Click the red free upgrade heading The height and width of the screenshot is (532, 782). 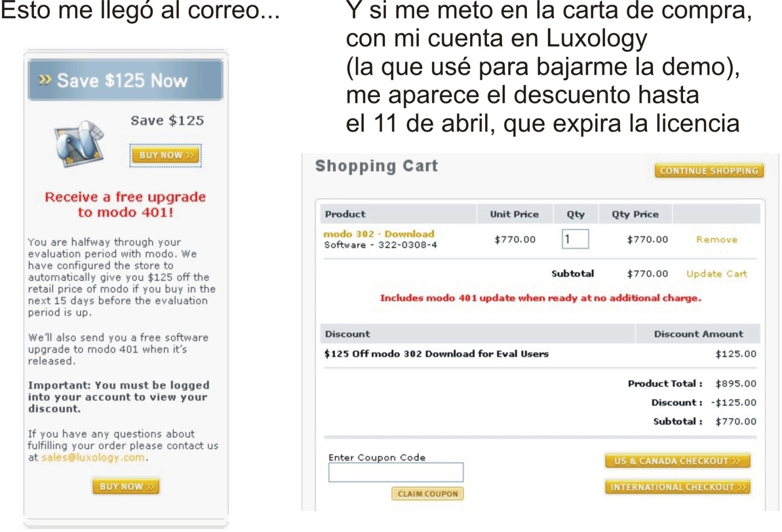pos(125,204)
